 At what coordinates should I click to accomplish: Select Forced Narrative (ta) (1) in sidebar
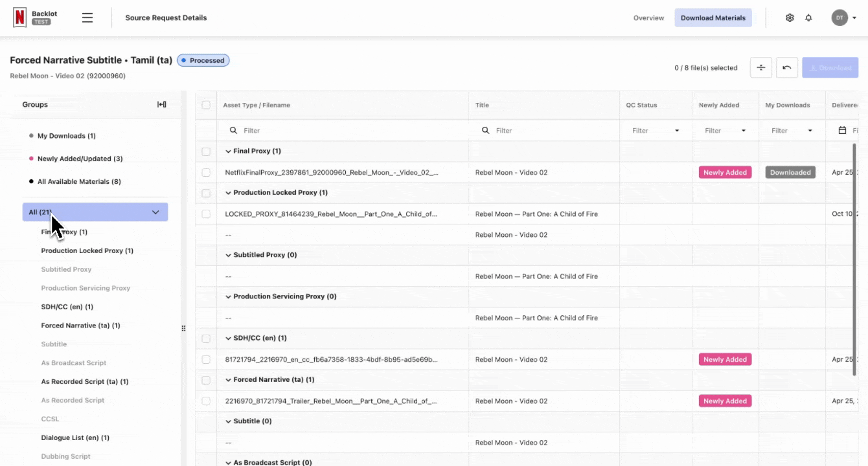(x=81, y=326)
